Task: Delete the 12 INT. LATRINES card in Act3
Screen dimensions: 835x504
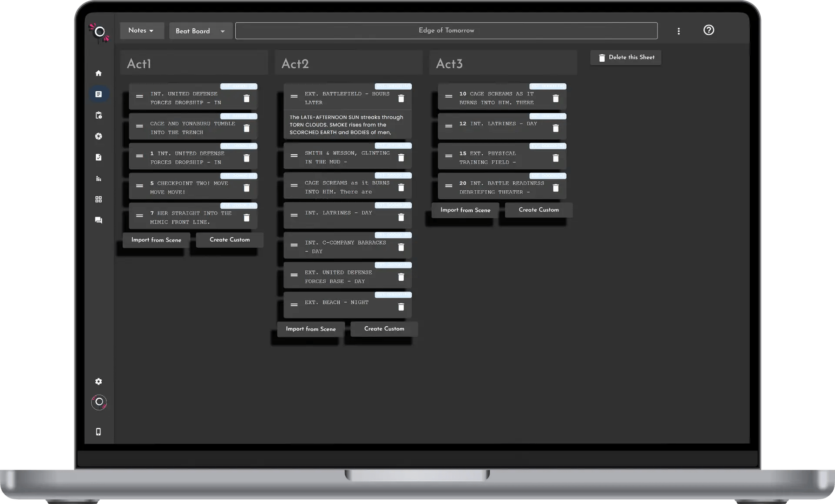Action: tap(556, 129)
